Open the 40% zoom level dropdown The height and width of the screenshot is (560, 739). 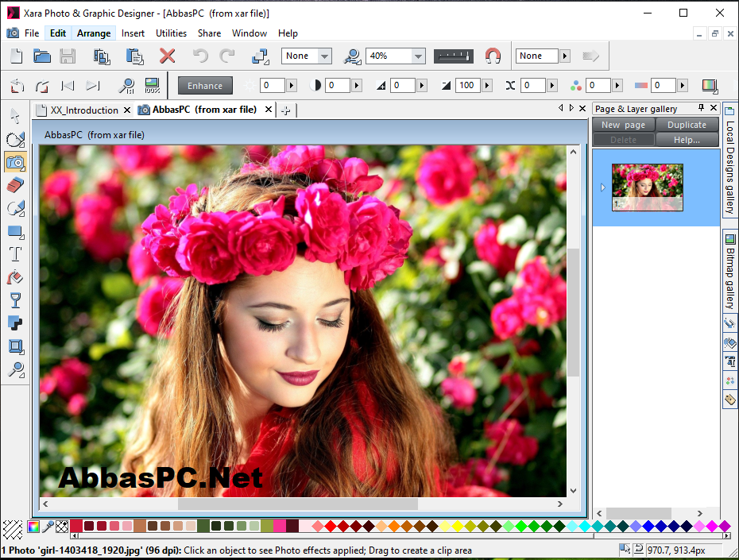[418, 56]
